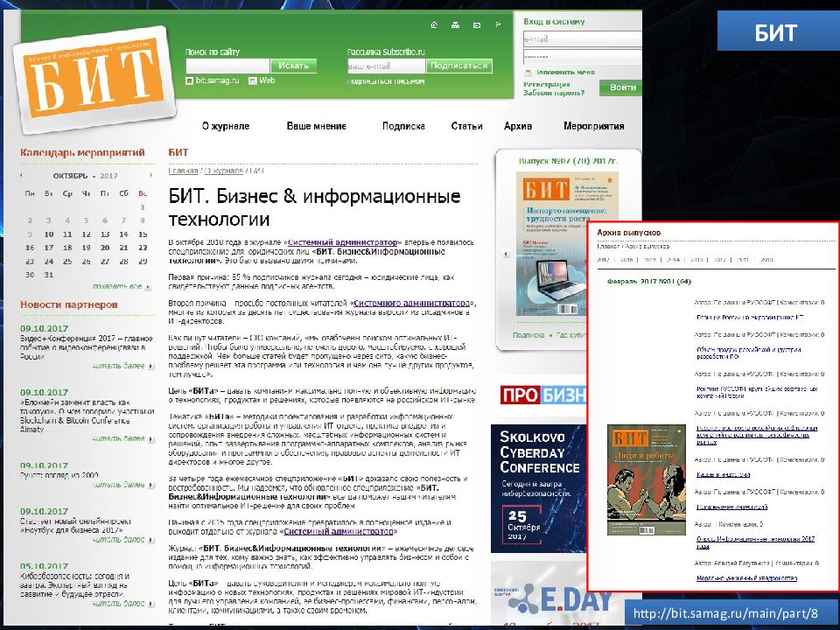Click the 'Искать' search button
Screen dimensions: 840x630
click(x=294, y=66)
